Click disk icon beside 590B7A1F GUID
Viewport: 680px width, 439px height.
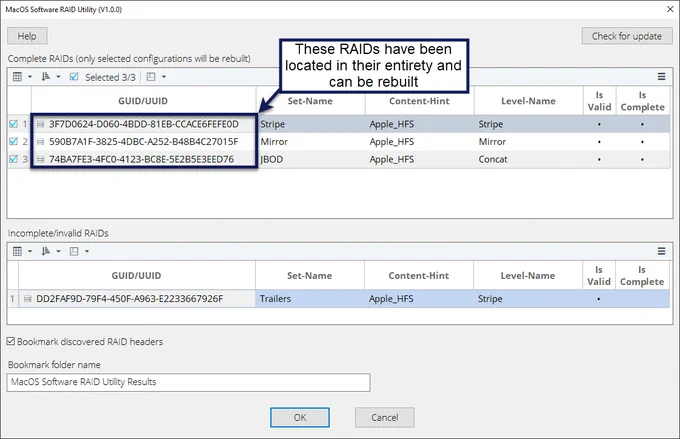point(40,142)
